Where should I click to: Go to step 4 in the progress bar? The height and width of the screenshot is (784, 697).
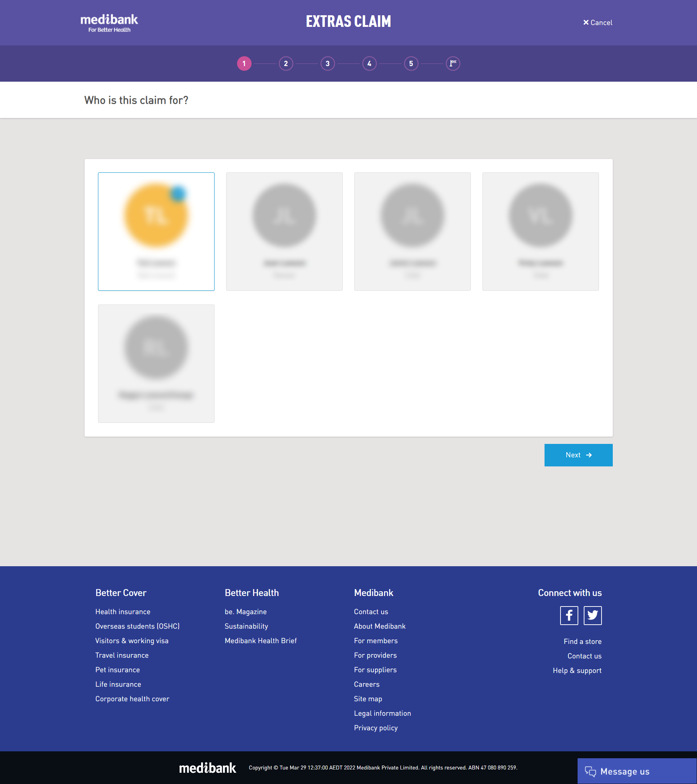click(370, 64)
